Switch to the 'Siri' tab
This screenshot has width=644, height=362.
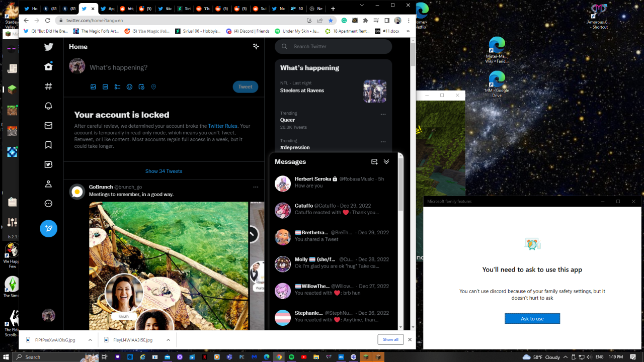coord(184,9)
